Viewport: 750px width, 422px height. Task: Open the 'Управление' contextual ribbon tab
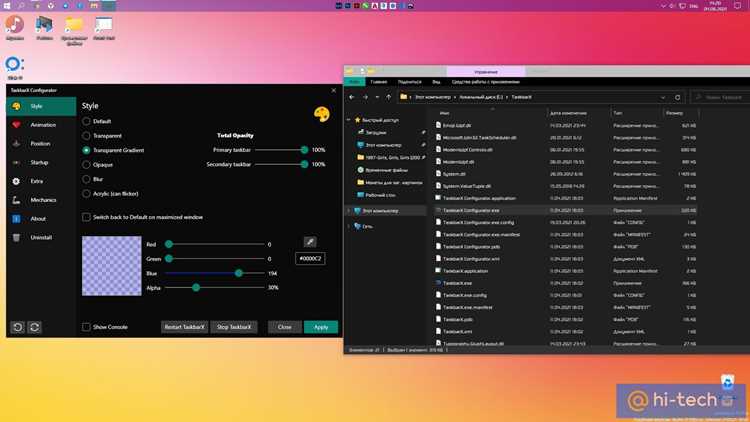pyautogui.click(x=486, y=72)
